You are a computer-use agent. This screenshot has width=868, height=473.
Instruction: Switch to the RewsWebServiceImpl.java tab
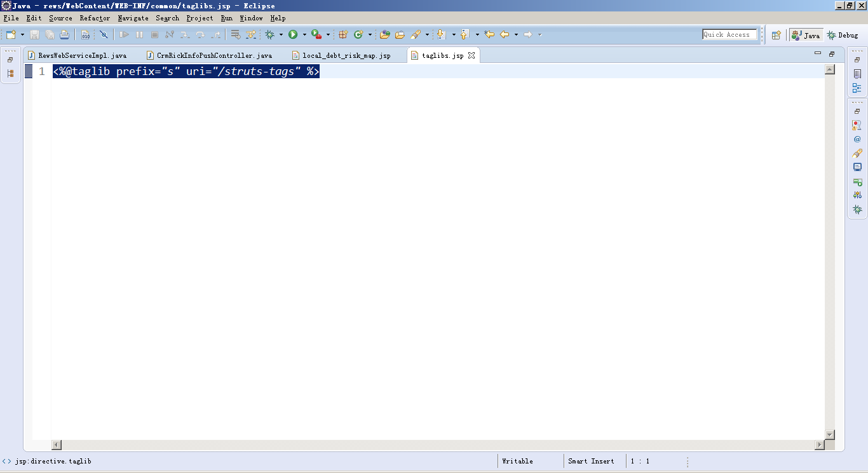click(77, 56)
